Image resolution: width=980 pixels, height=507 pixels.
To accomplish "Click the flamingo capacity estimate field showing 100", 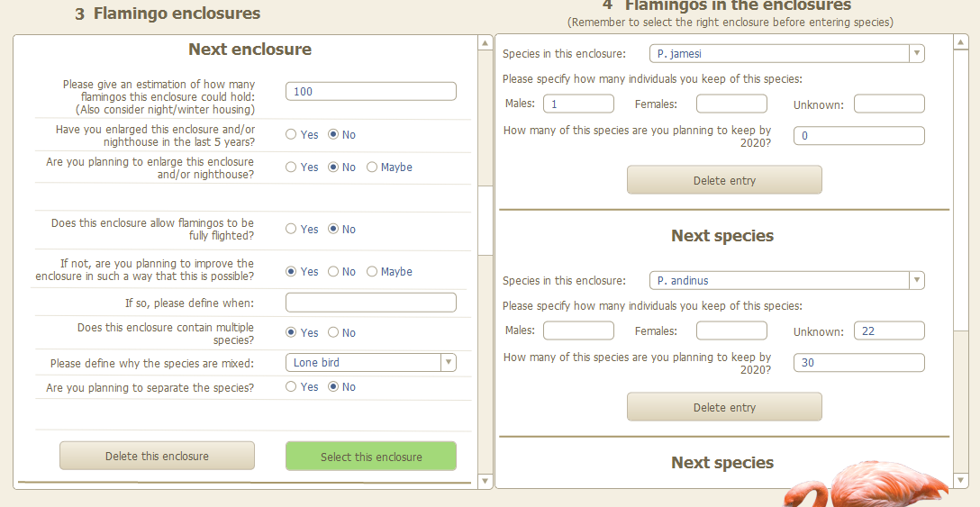I will [370, 92].
